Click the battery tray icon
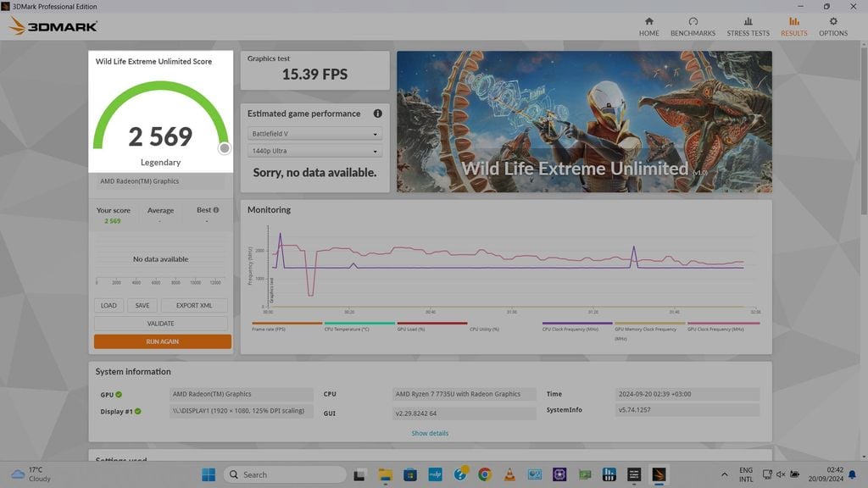Image resolution: width=868 pixels, height=488 pixels. tap(794, 474)
